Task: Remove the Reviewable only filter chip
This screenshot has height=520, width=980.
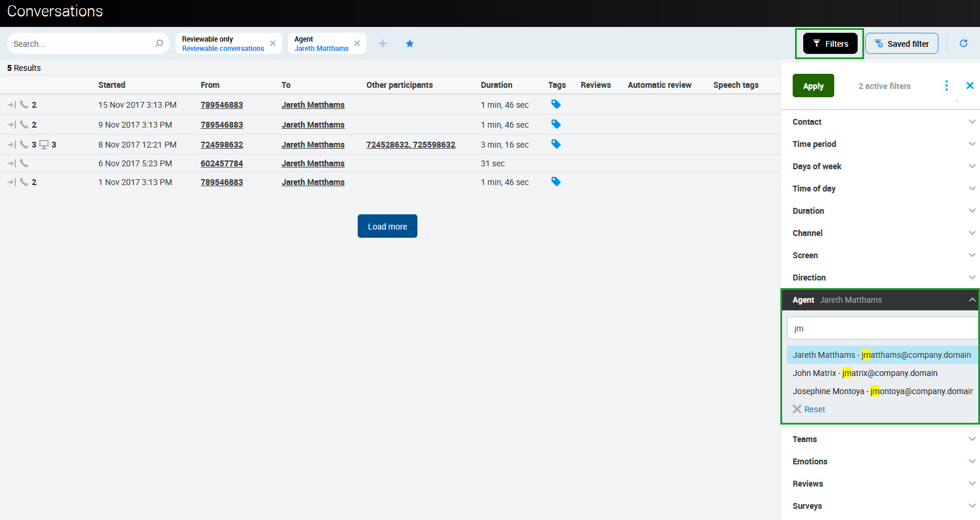Action: coord(273,43)
